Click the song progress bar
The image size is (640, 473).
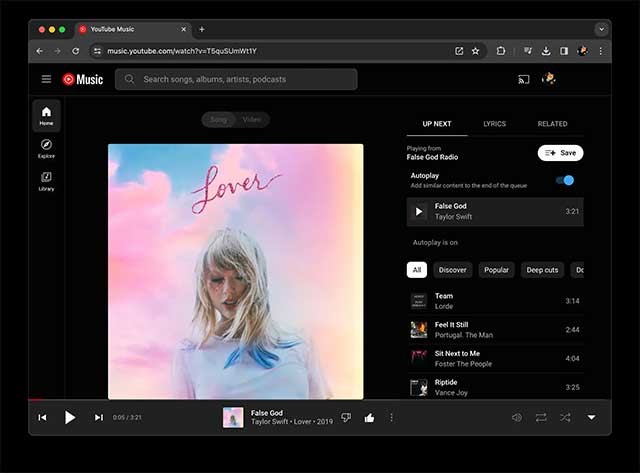(x=320, y=400)
